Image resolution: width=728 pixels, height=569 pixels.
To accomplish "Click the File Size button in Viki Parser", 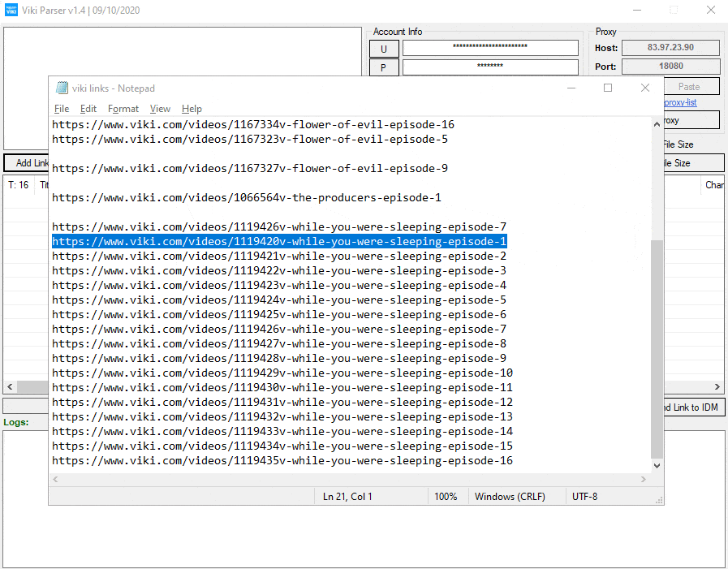I will [694, 163].
